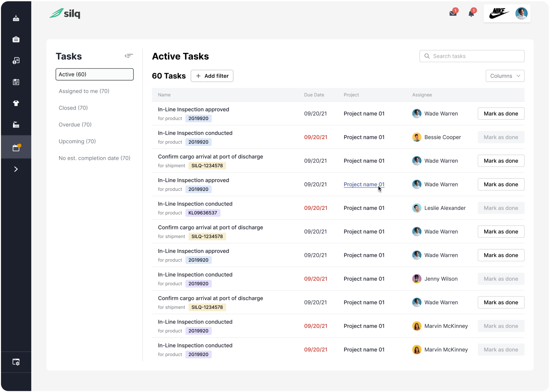Expand the sidebar with chevron arrow
This screenshot has width=550, height=392.
pos(16,169)
